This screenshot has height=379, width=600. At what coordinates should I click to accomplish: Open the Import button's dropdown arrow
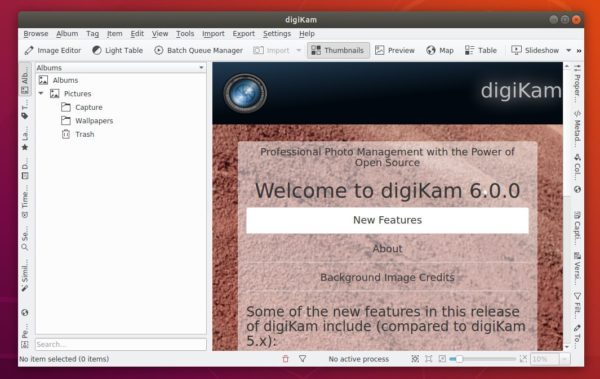pos(299,50)
